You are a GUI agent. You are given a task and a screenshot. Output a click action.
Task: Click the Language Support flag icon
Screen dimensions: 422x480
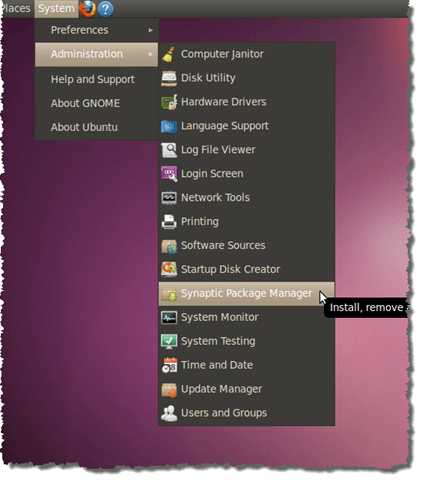[x=169, y=126]
